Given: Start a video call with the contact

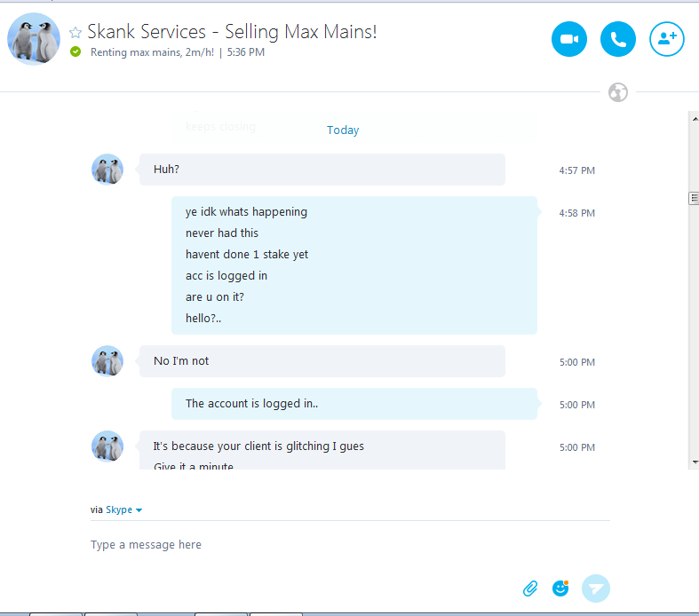Looking at the screenshot, I should point(569,39).
